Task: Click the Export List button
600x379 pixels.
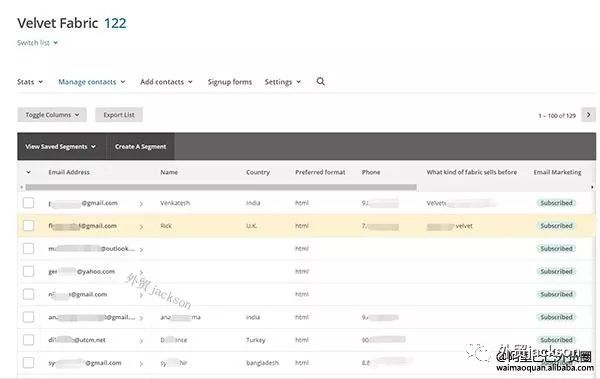Action: 119,115
